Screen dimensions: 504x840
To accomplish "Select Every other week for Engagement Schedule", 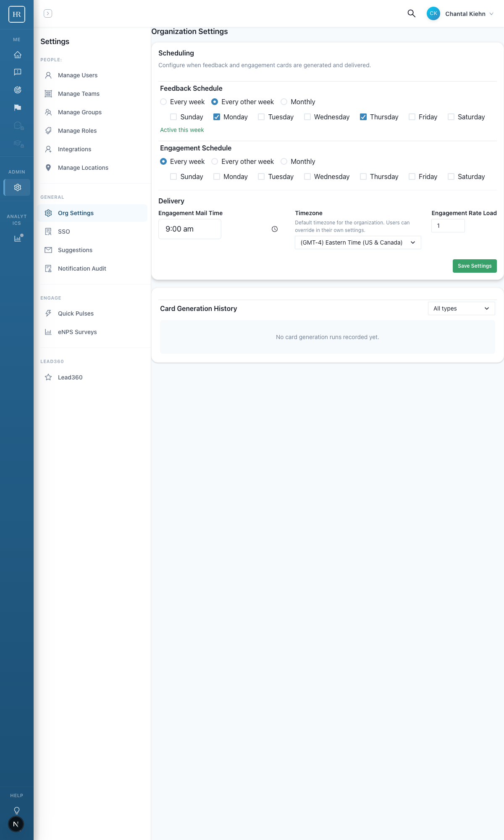I will 215,161.
